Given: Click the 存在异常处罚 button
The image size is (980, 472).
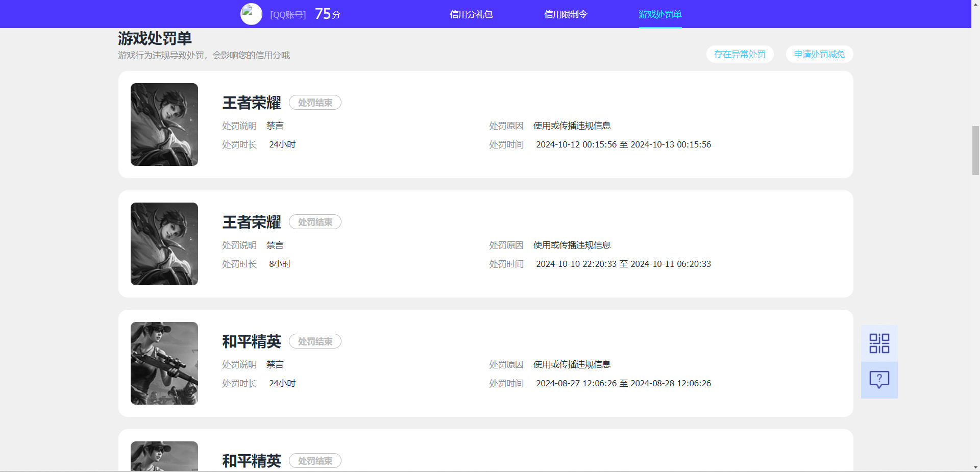Looking at the screenshot, I should click(x=740, y=54).
